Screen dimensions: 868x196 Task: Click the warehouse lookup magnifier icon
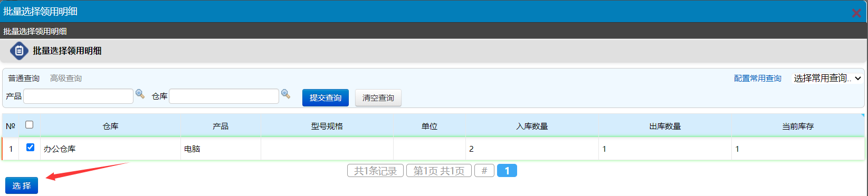[x=285, y=94]
